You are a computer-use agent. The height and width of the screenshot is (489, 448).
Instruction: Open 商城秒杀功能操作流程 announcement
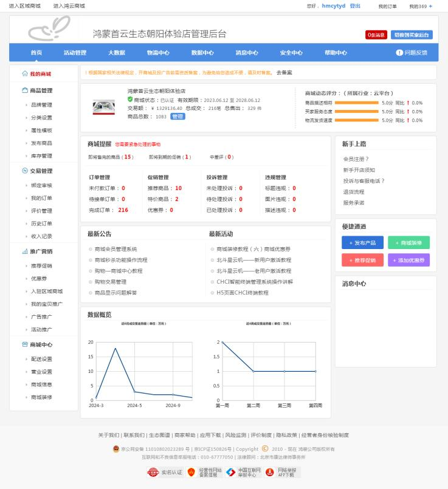click(x=121, y=260)
